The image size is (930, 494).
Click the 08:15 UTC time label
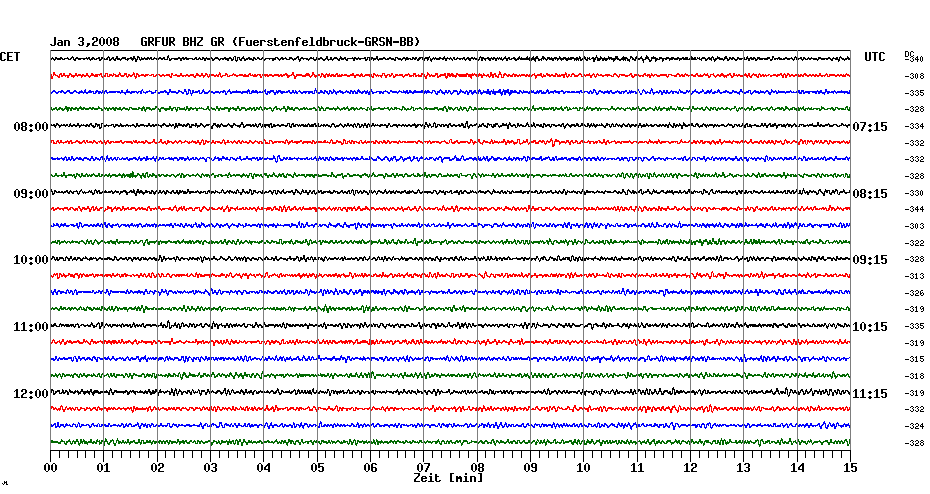[870, 194]
